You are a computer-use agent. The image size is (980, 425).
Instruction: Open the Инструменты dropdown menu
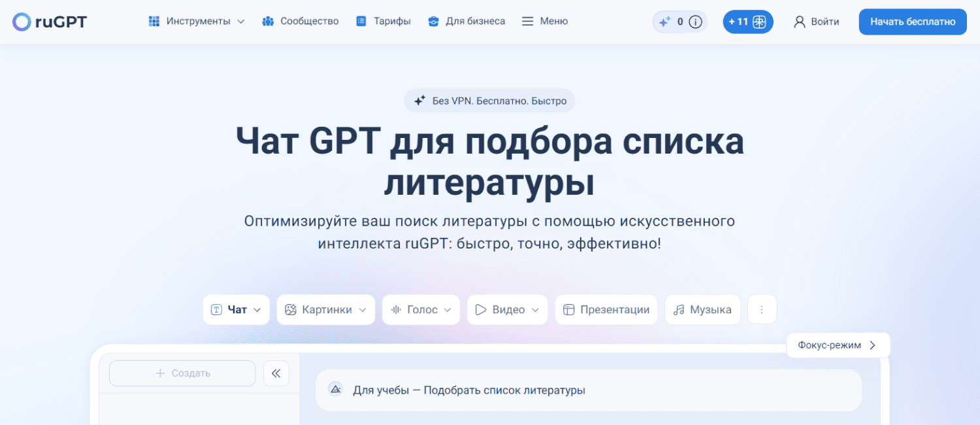197,22
